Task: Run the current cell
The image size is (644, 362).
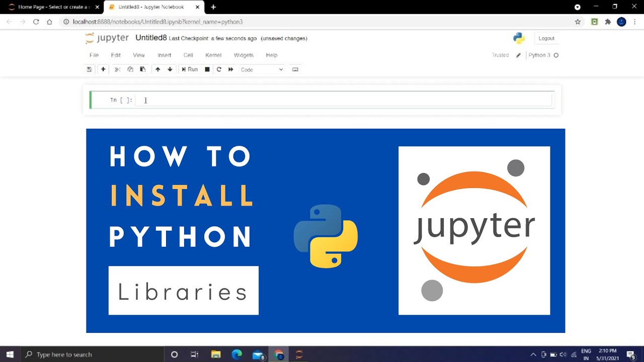Action: pos(190,69)
